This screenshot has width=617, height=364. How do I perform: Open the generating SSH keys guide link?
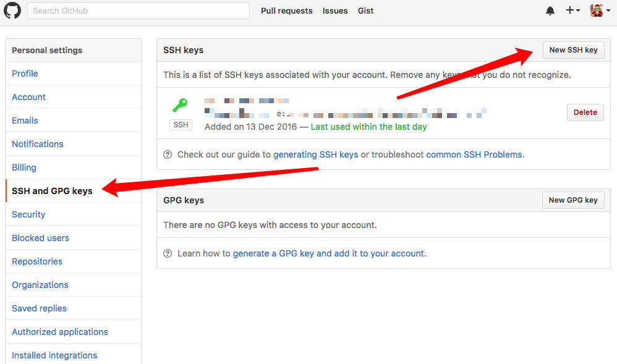tap(315, 154)
